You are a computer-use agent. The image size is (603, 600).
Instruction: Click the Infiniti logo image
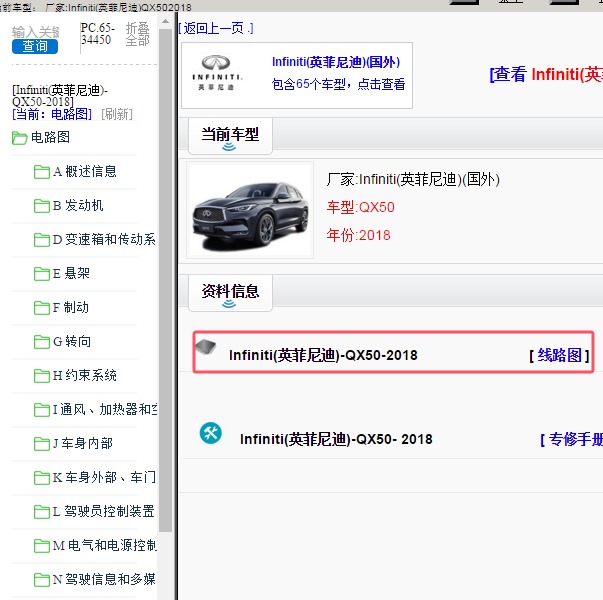[x=217, y=73]
